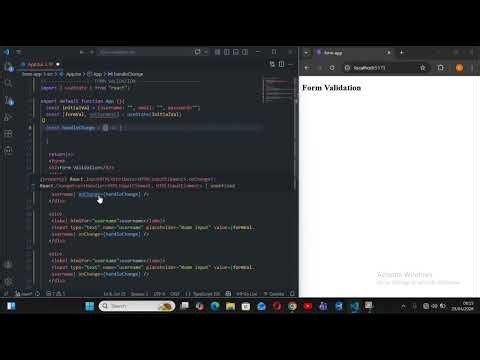Open the Accounts icon in the activity bar
The image size is (480, 360).
pos(8,265)
